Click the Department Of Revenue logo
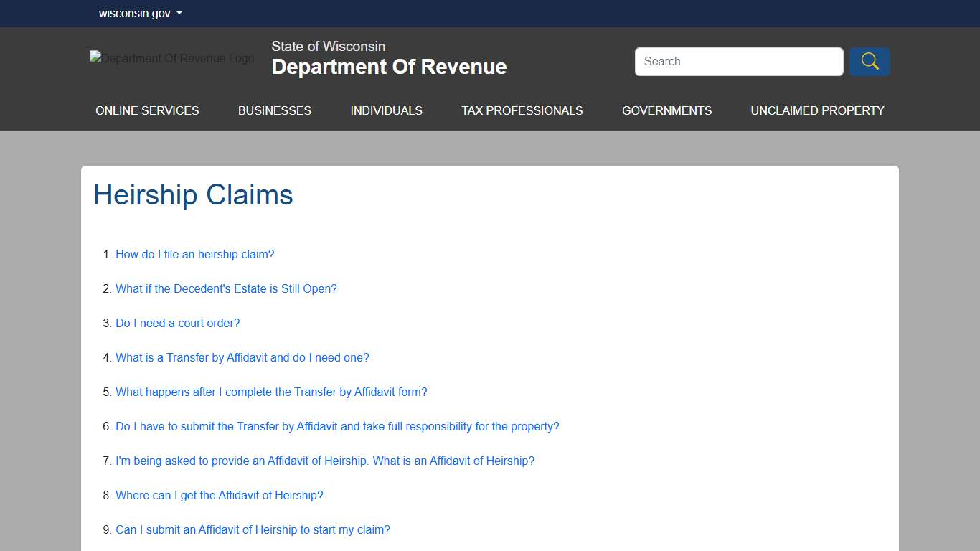The height and width of the screenshot is (551, 980). point(171,58)
